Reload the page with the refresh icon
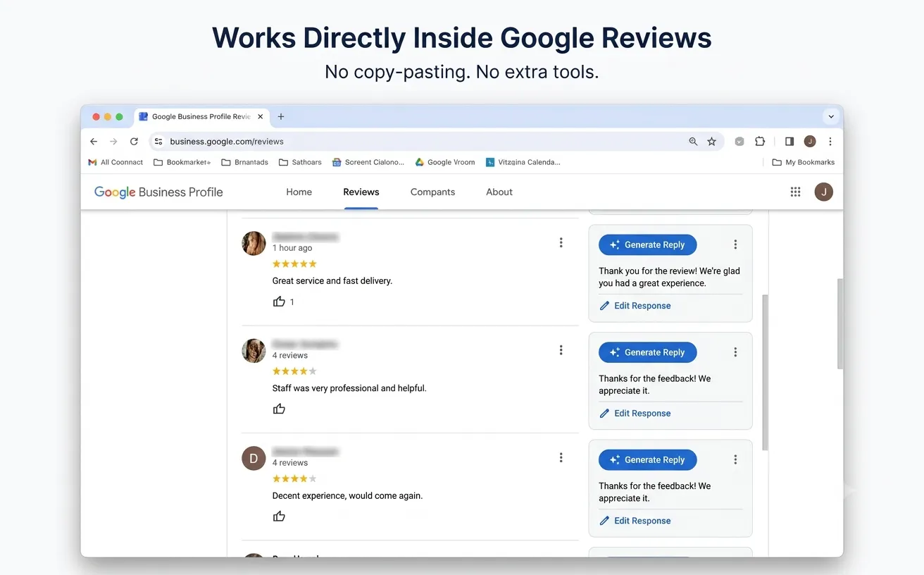924x575 pixels. 134,142
